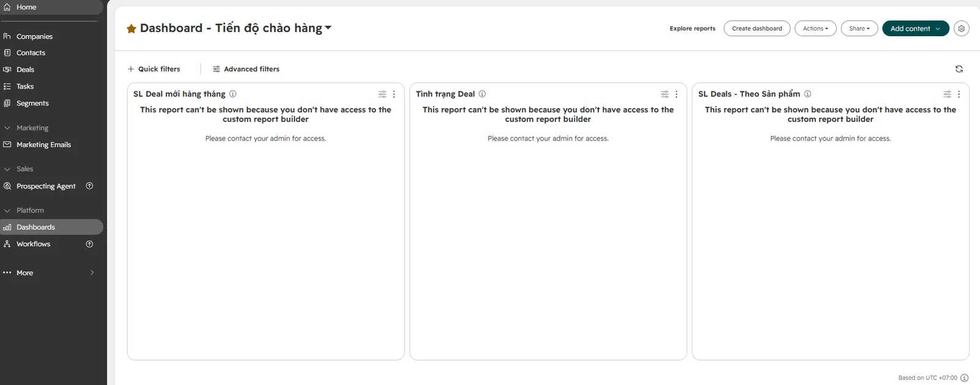This screenshot has width=980, height=385.
Task: Click the UTC +07:00 timezone info icon
Action: 965,378
